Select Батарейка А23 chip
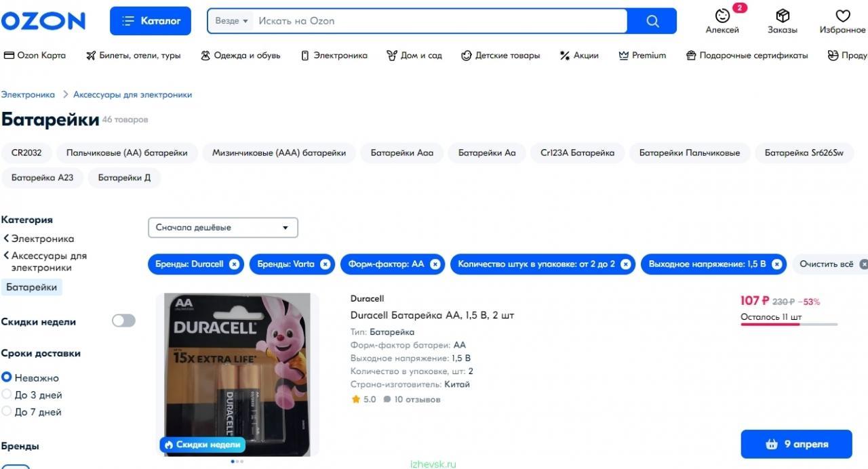 [x=42, y=178]
